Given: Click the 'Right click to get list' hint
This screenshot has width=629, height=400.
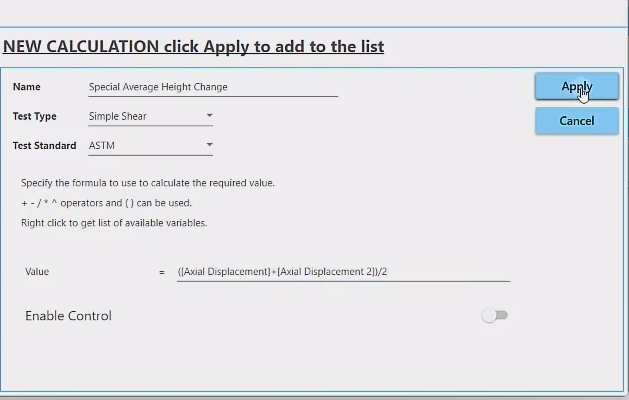Looking at the screenshot, I should [113, 223].
